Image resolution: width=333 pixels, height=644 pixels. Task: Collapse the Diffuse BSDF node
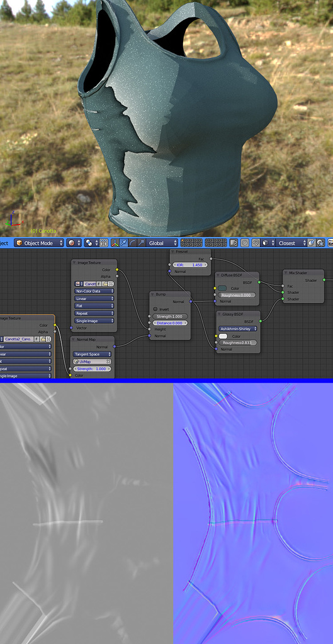[218, 275]
